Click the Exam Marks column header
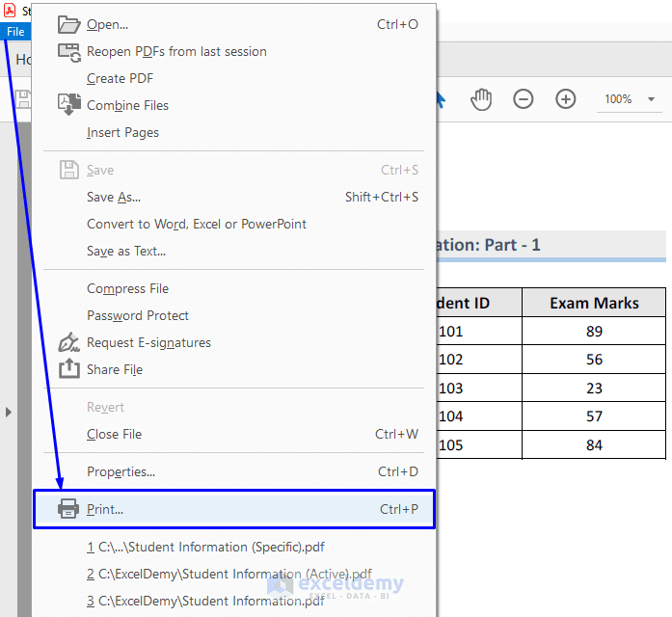The width and height of the screenshot is (672, 617). coord(594,303)
